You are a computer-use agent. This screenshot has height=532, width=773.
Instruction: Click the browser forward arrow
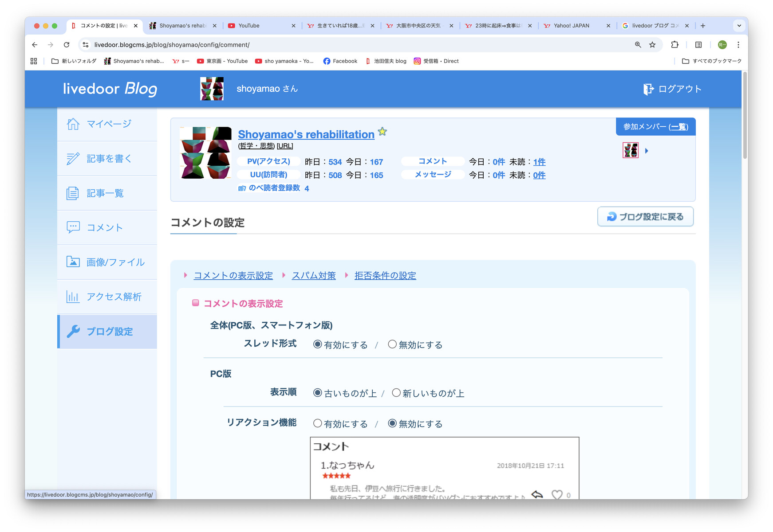click(51, 45)
